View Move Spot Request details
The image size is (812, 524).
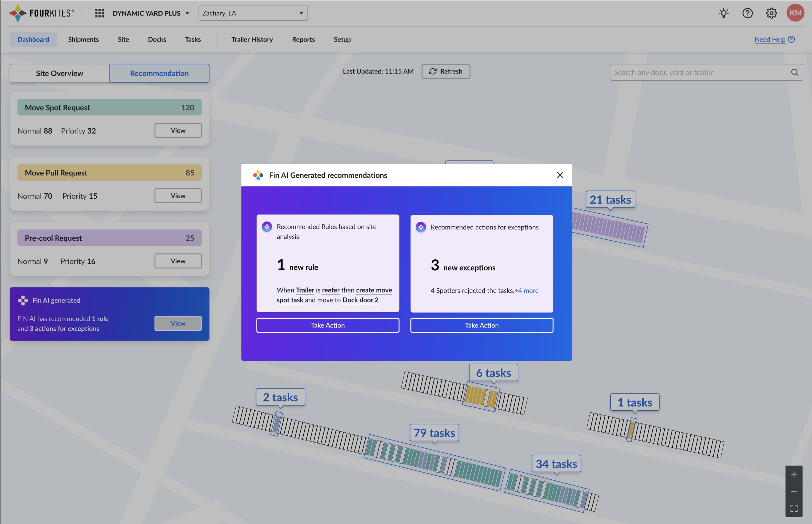(178, 130)
